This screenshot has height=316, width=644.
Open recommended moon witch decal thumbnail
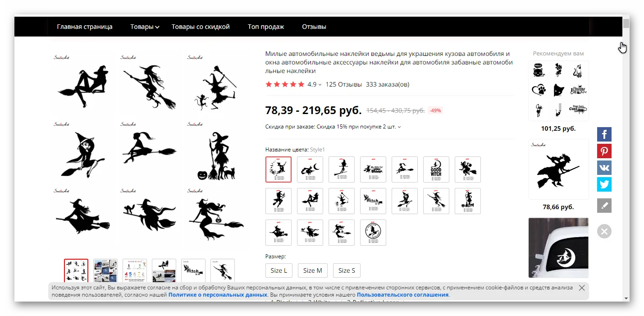tap(558, 248)
